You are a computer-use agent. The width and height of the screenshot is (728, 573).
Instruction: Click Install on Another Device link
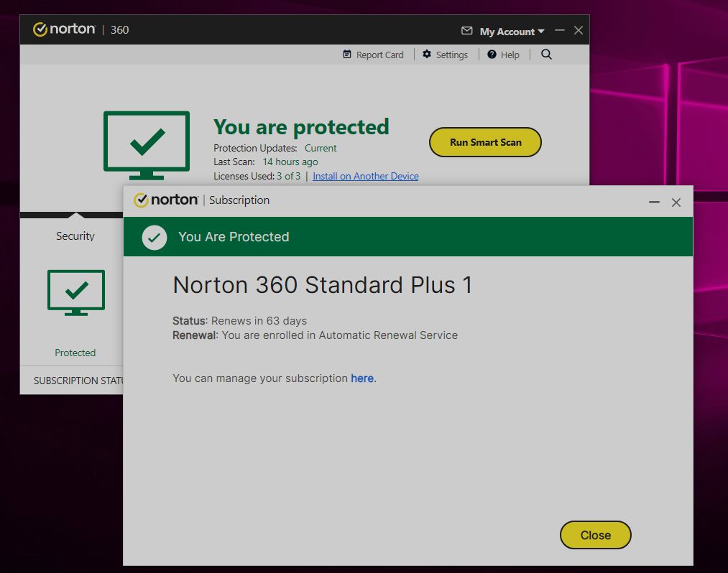[x=365, y=177]
